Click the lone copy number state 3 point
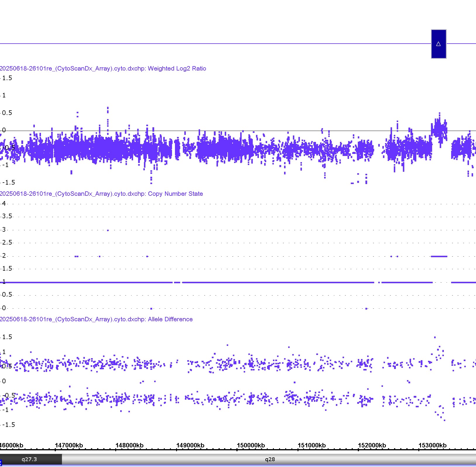The image size is (476, 467). tap(108, 230)
